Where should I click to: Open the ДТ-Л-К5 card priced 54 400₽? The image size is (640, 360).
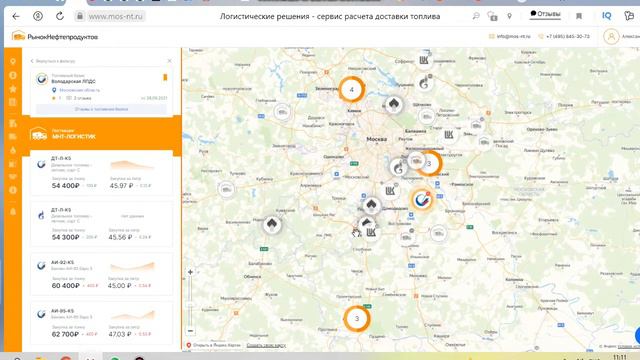[x=102, y=173]
